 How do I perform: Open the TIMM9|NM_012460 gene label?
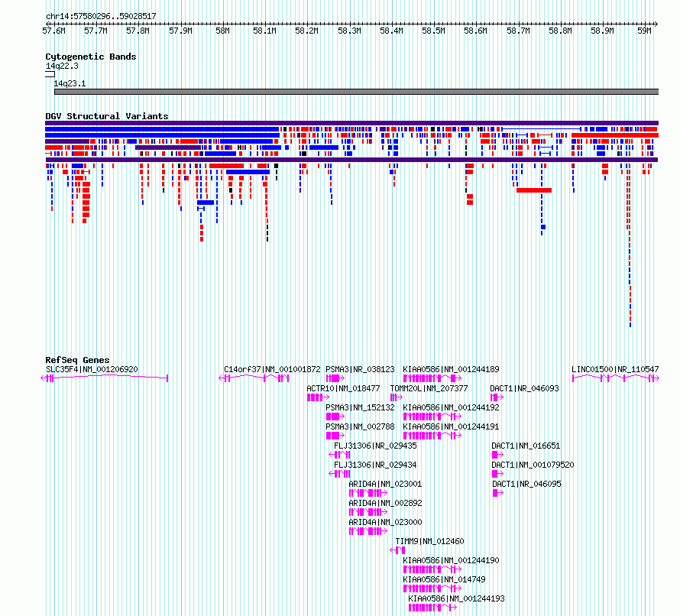429,541
